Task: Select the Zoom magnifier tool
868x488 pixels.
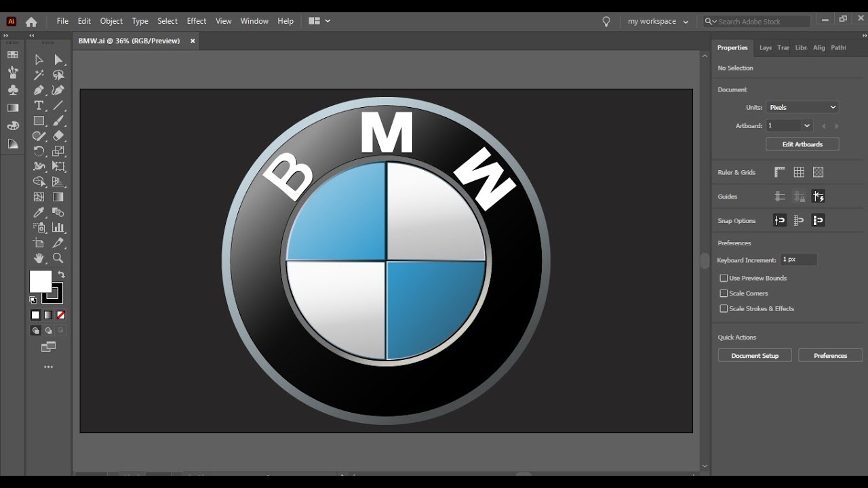Action: (58, 258)
